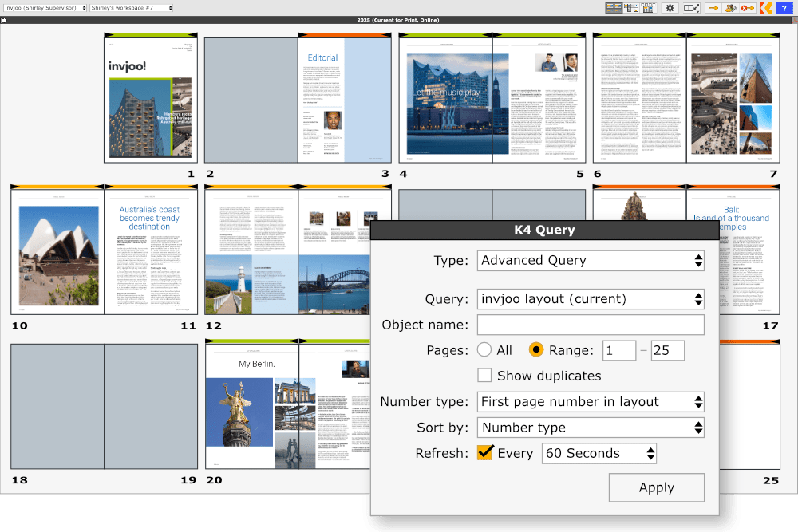Image resolution: width=798 pixels, height=532 pixels.
Task: Select the Range radio button
Action: (537, 350)
